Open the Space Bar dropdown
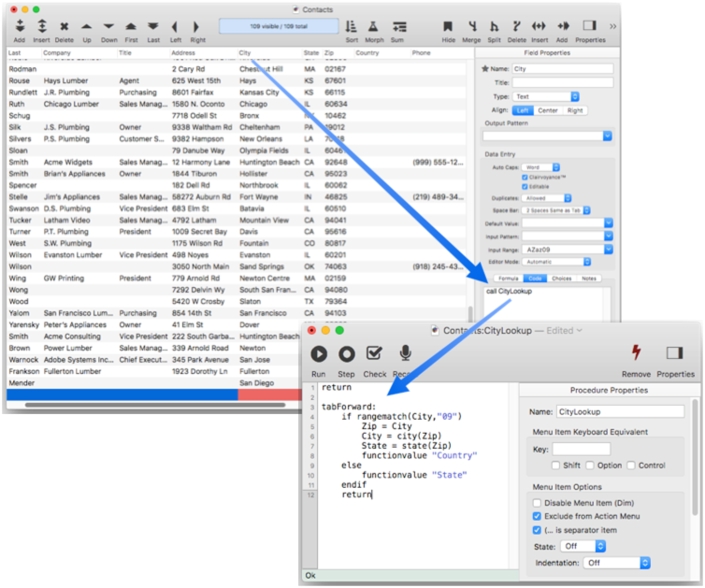The height and width of the screenshot is (588, 705). pyautogui.click(x=555, y=210)
